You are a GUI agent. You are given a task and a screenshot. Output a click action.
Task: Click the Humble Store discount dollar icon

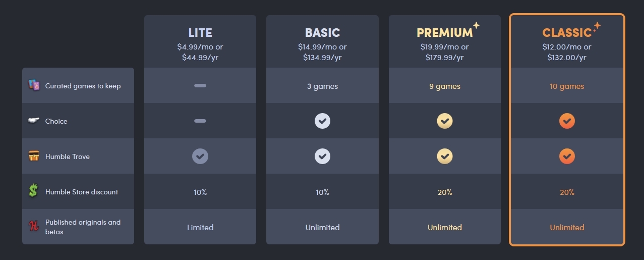(34, 191)
